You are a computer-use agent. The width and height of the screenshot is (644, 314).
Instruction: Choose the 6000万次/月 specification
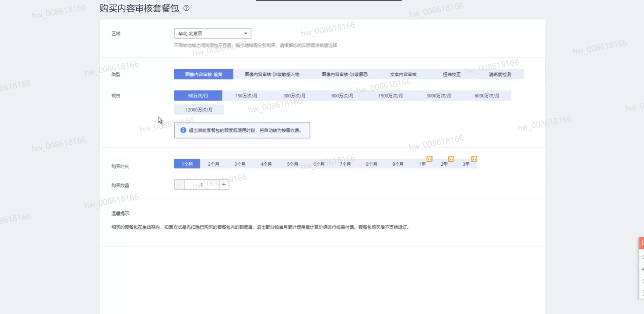pyautogui.click(x=487, y=96)
